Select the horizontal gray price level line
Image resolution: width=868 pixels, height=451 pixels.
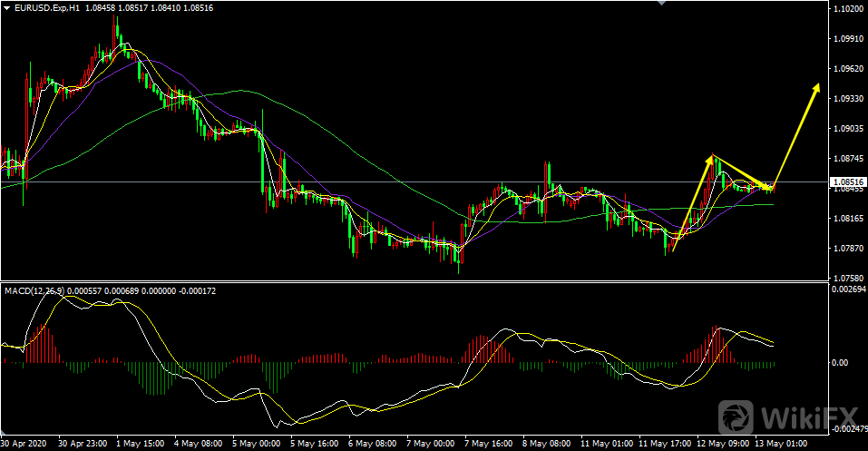click(408, 182)
